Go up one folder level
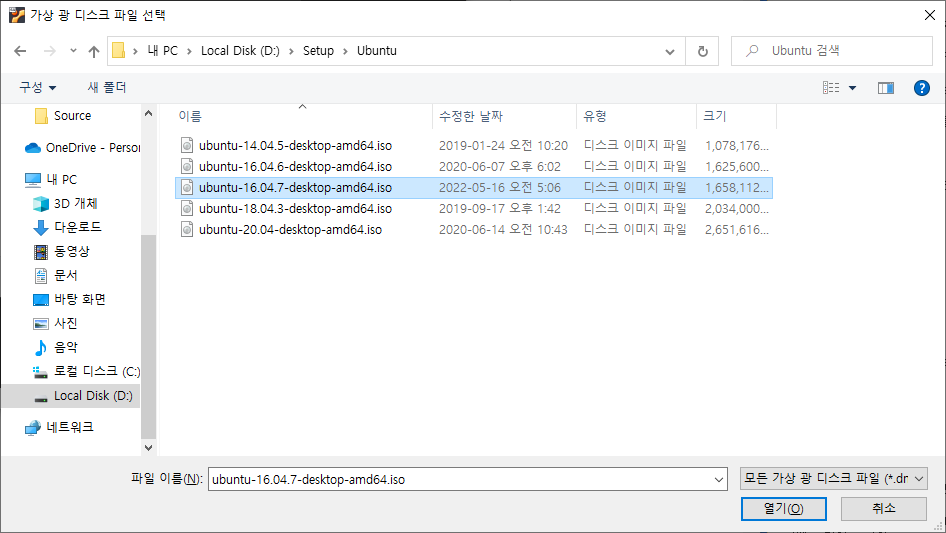 point(94,51)
